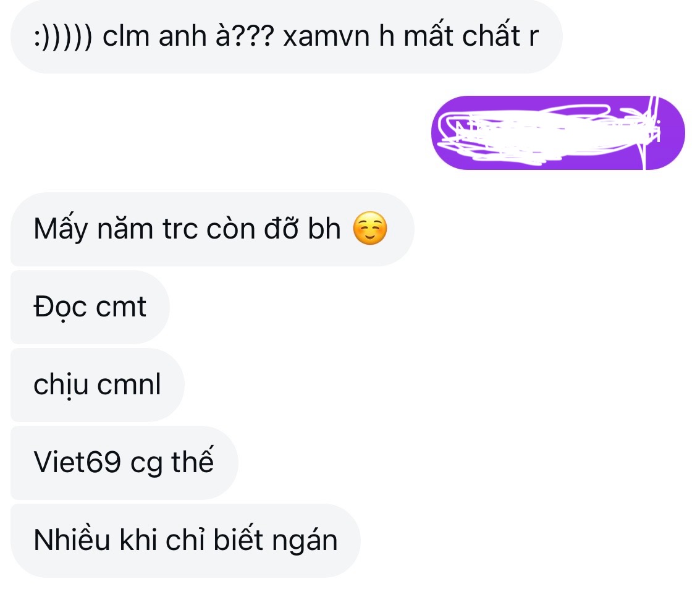This screenshot has width=700, height=597.
Task: Click the word "Nhiều" in the bottom bubble
Action: click(x=72, y=539)
